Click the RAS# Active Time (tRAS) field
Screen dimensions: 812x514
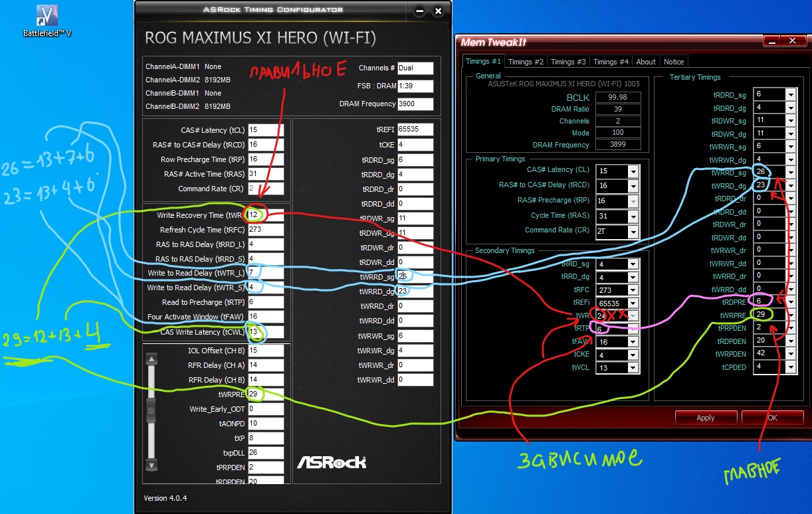[x=265, y=174]
